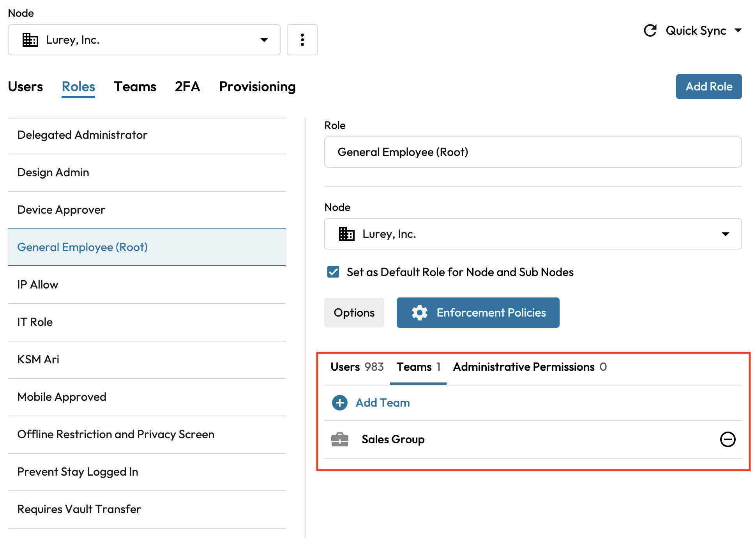Select the Device Approver role
The width and height of the screenshot is (756, 538).
(x=61, y=210)
